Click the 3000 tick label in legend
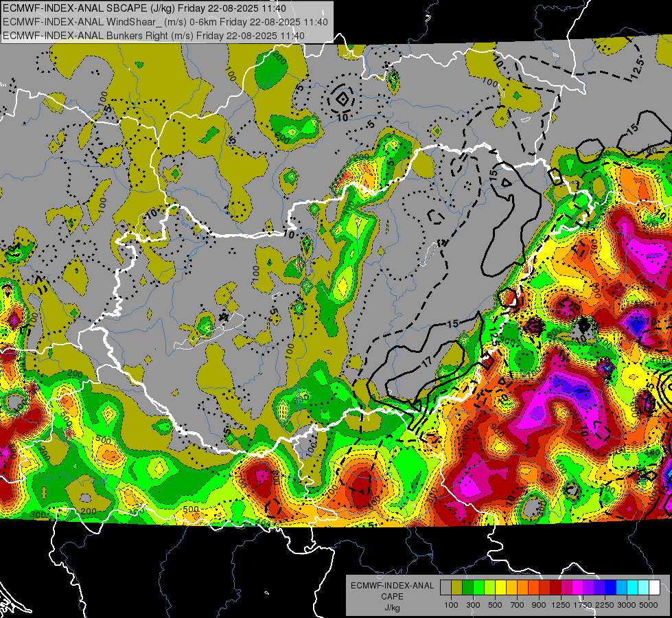The image size is (672, 618). (627, 605)
